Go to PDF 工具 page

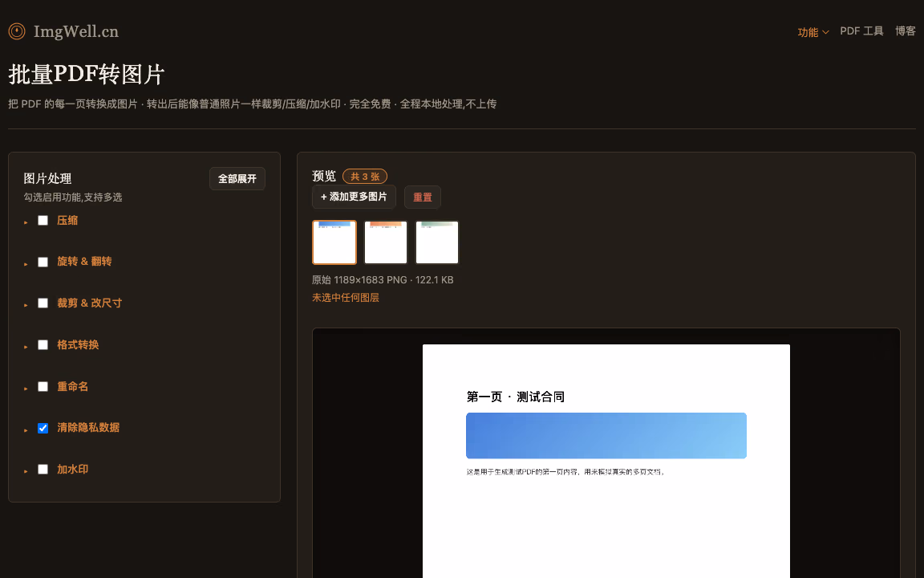point(861,31)
